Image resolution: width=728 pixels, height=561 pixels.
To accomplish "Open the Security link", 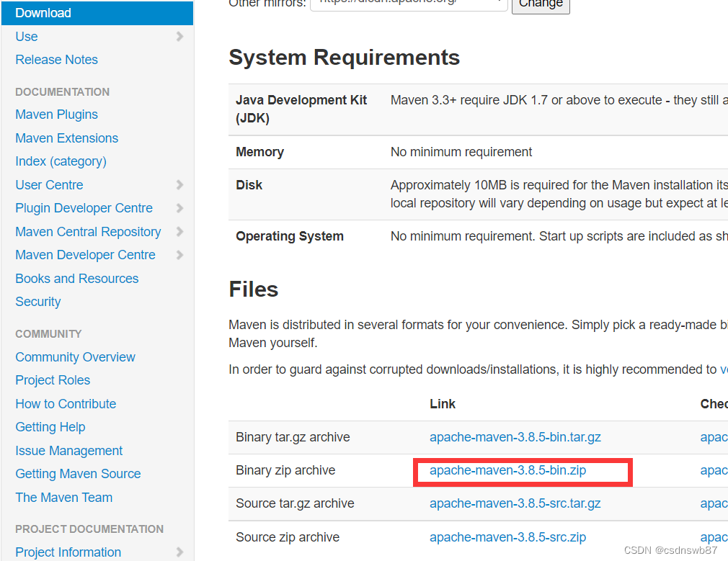I will (38, 302).
